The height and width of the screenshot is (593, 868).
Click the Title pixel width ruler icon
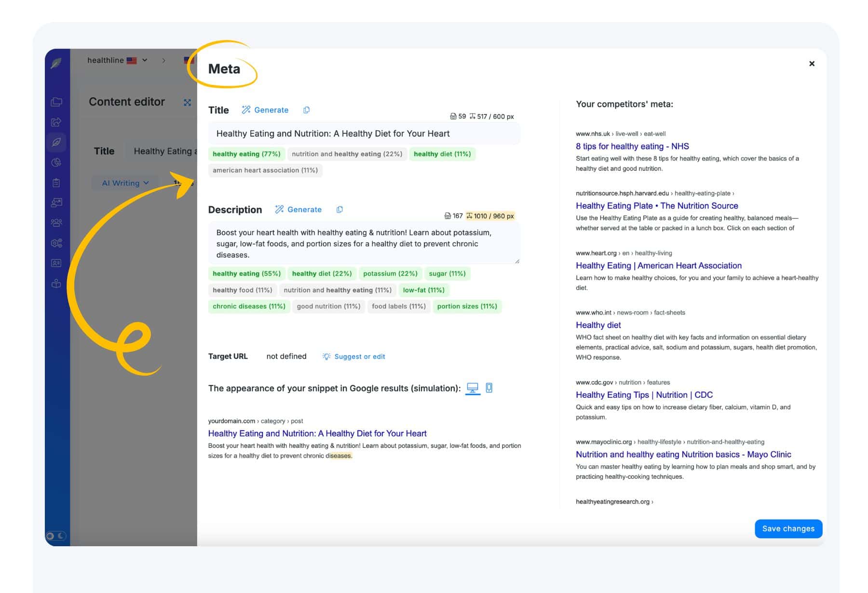coord(473,116)
